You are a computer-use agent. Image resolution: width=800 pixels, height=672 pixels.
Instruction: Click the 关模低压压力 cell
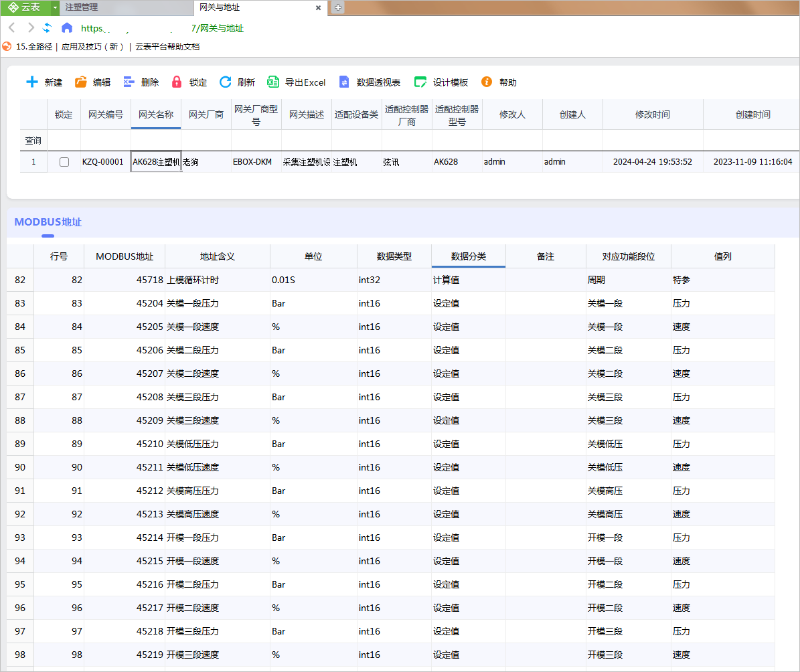(218, 444)
